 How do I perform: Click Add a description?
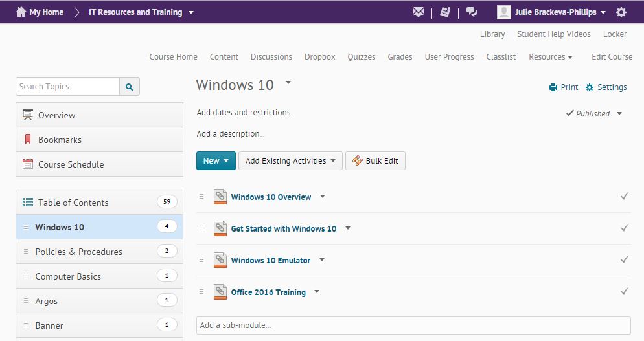tap(231, 134)
